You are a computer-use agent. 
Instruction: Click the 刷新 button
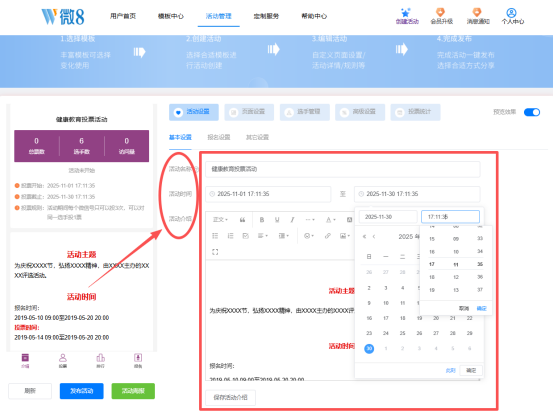point(30,391)
